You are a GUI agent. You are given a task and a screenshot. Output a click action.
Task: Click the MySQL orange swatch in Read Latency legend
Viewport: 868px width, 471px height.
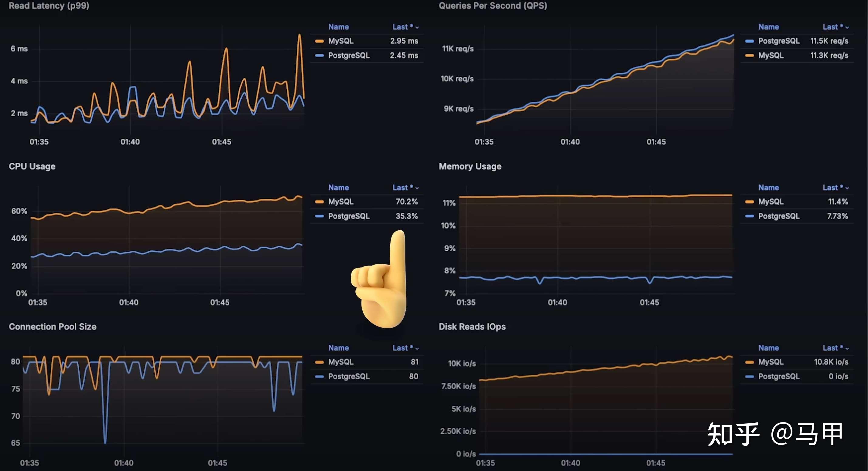pos(319,41)
